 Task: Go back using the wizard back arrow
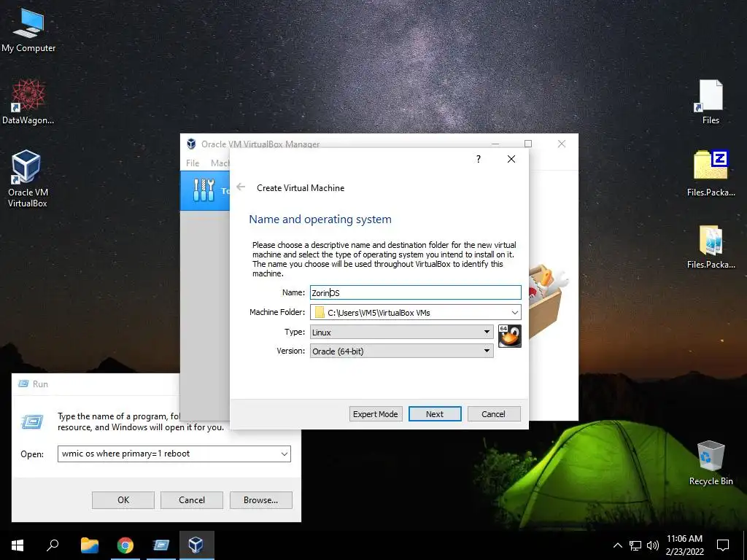pos(241,187)
